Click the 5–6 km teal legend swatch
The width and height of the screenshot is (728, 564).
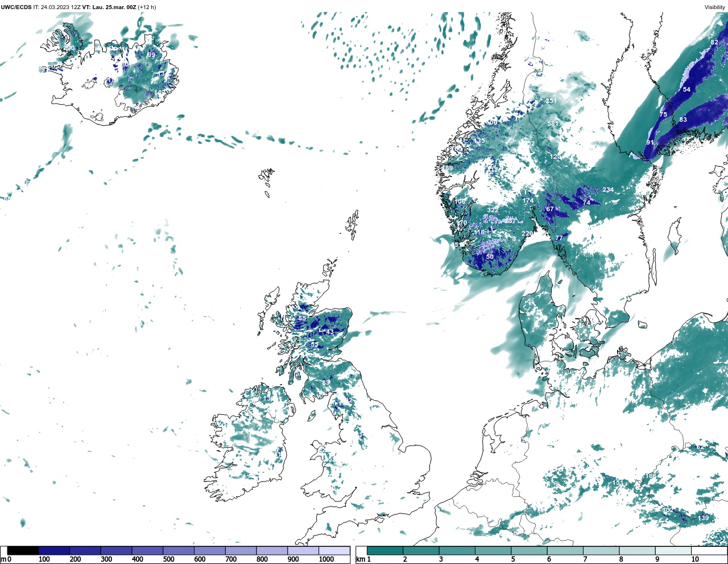tap(529, 551)
